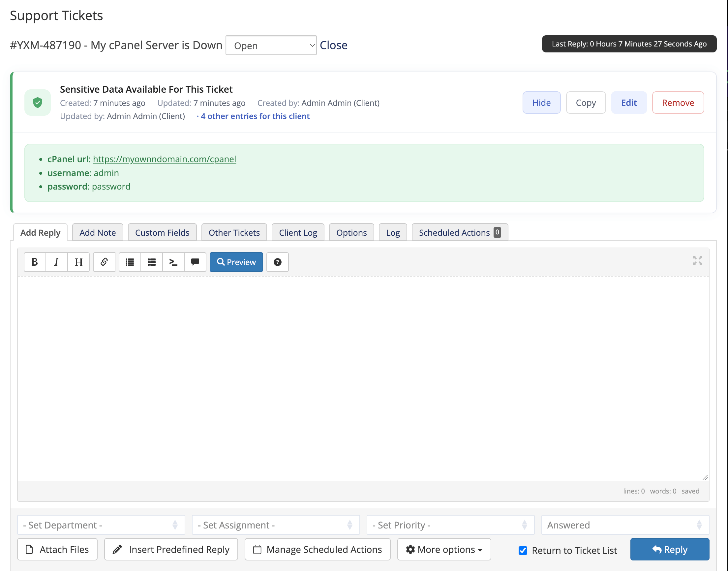The height and width of the screenshot is (571, 728).
Task: Click the green shield sensitive data icon
Action: [x=38, y=102]
